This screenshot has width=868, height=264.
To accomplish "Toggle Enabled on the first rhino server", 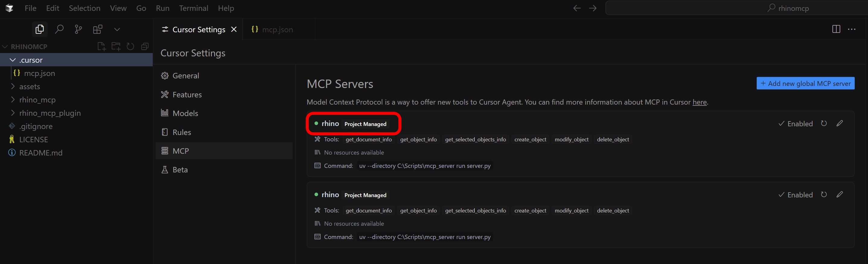I will [x=795, y=124].
